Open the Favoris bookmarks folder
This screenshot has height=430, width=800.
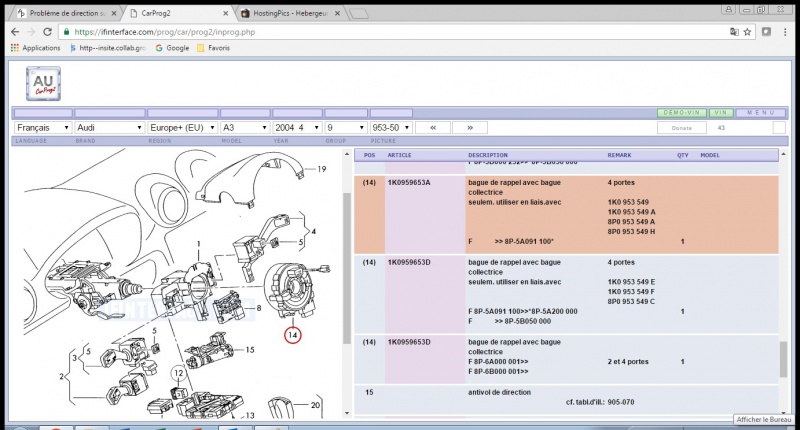click(x=213, y=48)
